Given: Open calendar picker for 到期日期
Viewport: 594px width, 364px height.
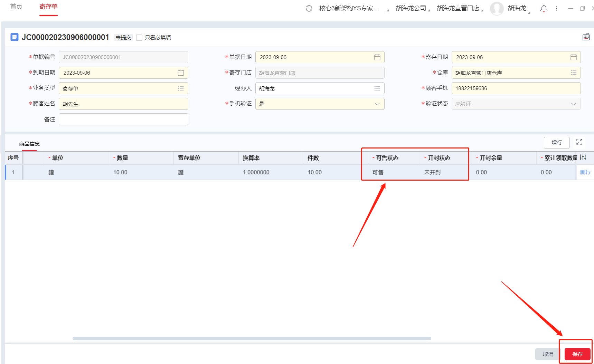Looking at the screenshot, I should (x=181, y=73).
